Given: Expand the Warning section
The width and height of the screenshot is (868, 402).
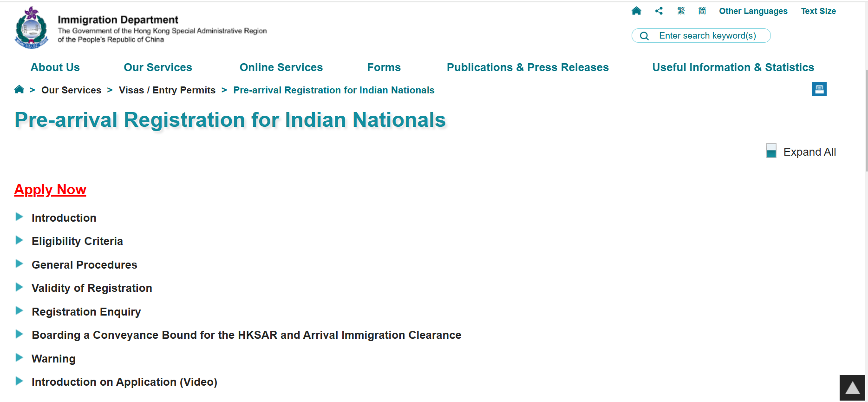Looking at the screenshot, I should [x=53, y=359].
